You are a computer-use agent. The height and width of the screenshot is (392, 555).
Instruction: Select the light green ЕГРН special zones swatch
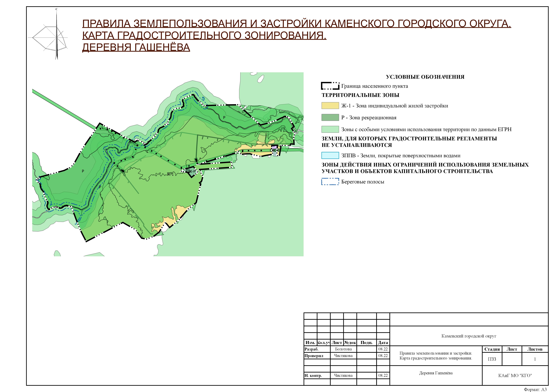[x=330, y=129]
